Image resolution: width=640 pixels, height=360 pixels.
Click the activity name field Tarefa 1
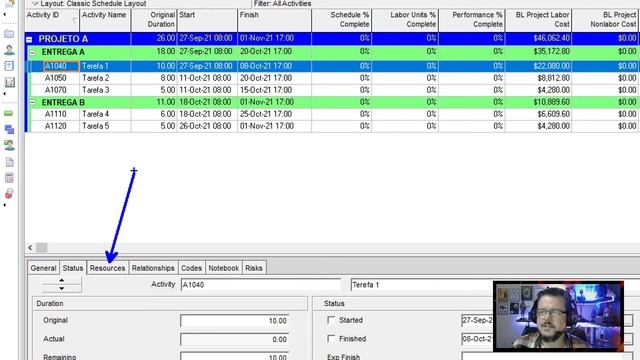[421, 284]
